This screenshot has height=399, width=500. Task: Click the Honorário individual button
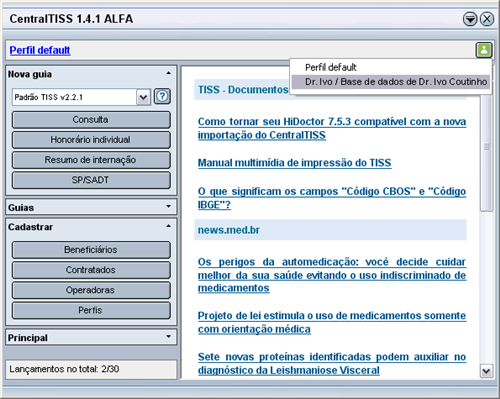pyautogui.click(x=91, y=140)
